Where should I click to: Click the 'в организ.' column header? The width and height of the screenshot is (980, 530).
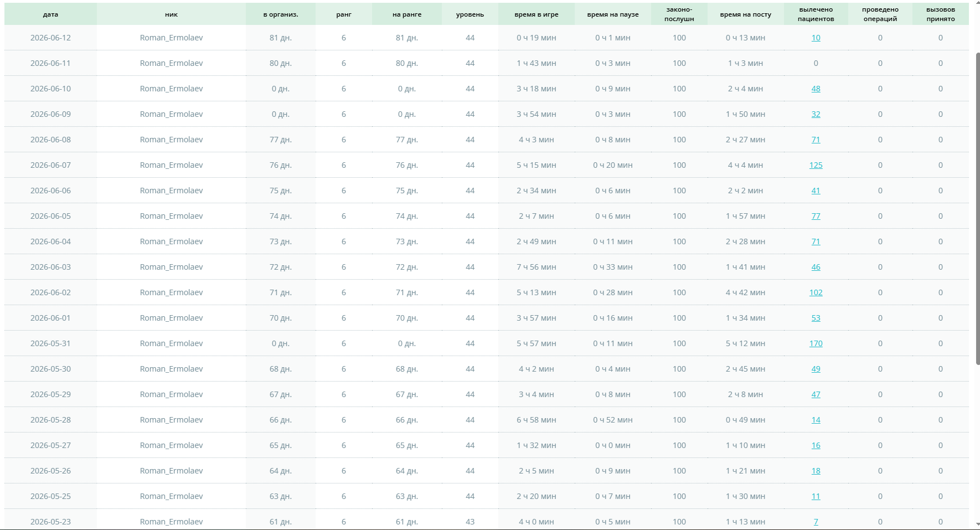pyautogui.click(x=281, y=14)
